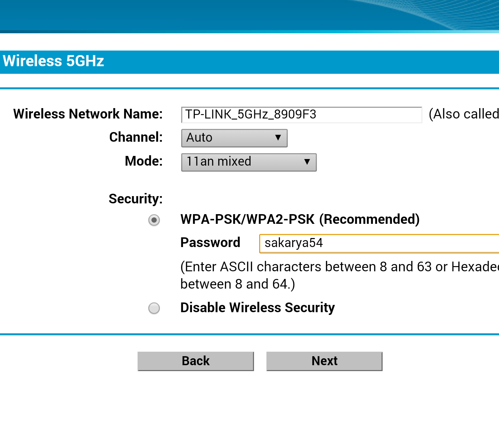Click the 'Channel:' label

[136, 137]
